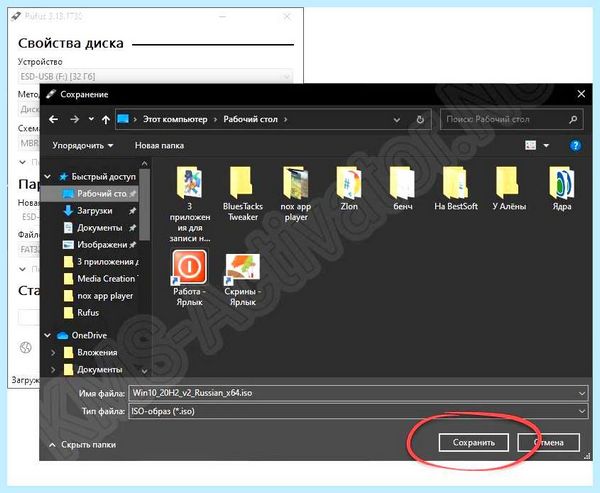Open 'Тип файла' ISO-образ dropdown
600x493 pixels.
(x=358, y=411)
